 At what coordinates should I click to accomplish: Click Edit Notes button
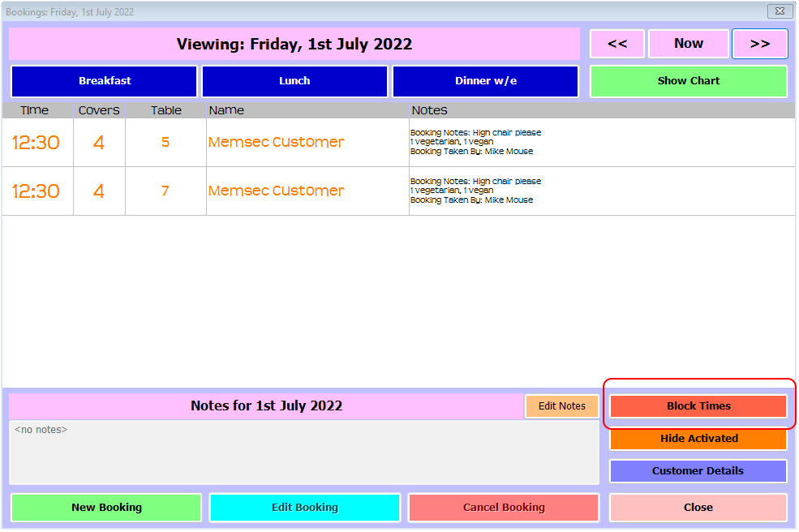click(x=561, y=406)
